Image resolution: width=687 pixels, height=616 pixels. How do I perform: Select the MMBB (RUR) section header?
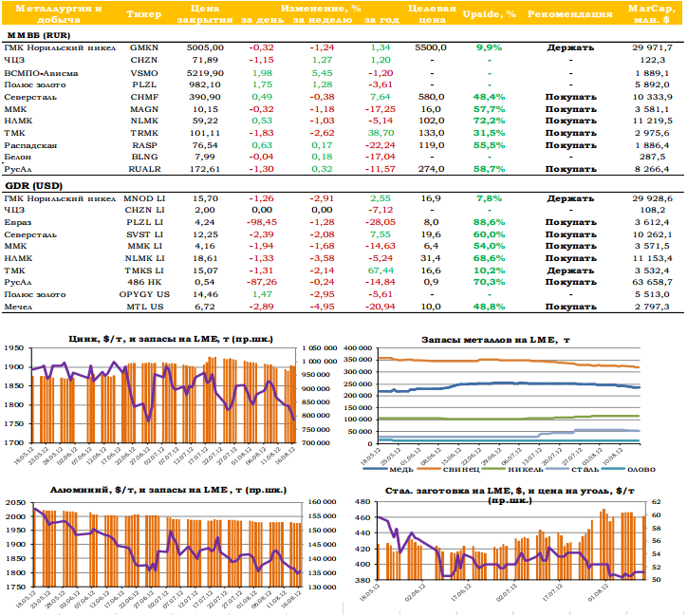(39, 35)
